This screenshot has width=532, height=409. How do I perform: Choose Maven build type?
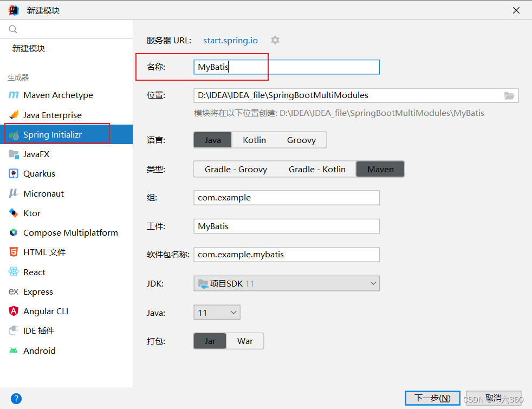(x=380, y=169)
